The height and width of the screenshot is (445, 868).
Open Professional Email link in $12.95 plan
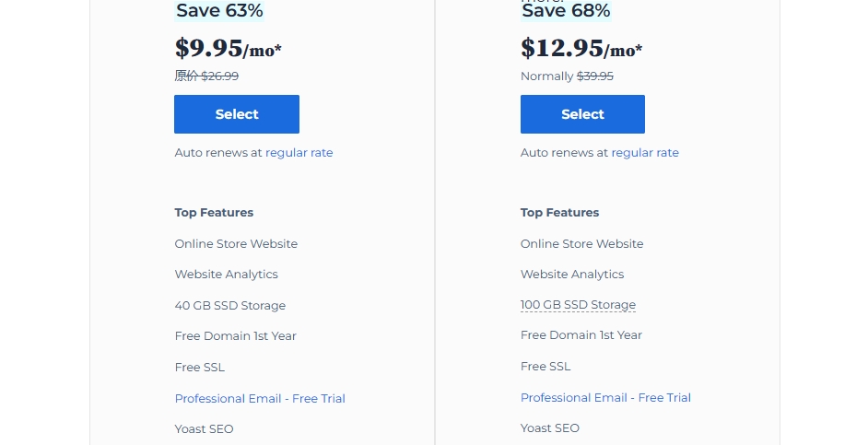605,398
